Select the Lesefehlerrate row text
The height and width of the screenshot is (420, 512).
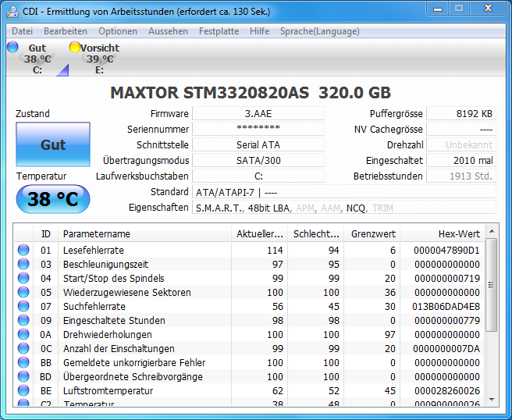point(94,250)
